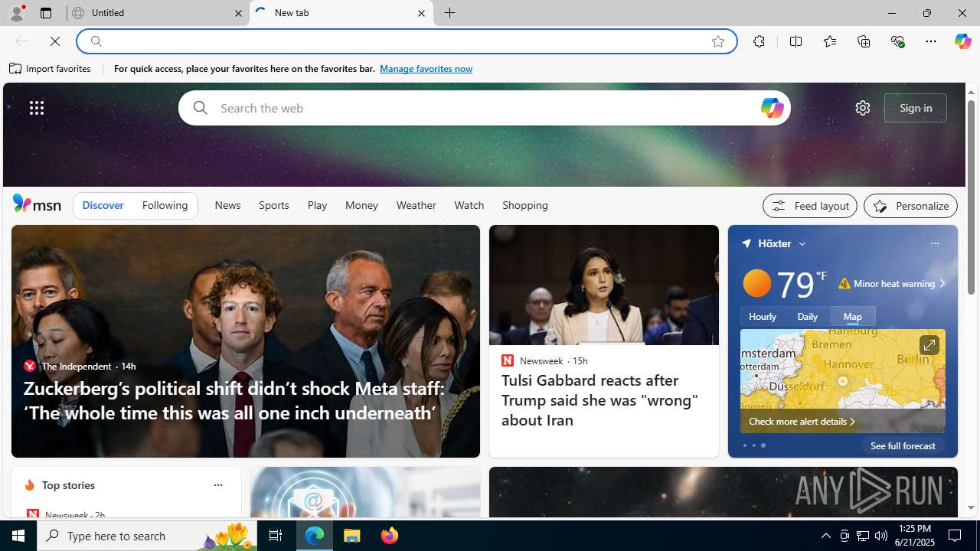
Task: Click Sign in button
Action: [916, 108]
